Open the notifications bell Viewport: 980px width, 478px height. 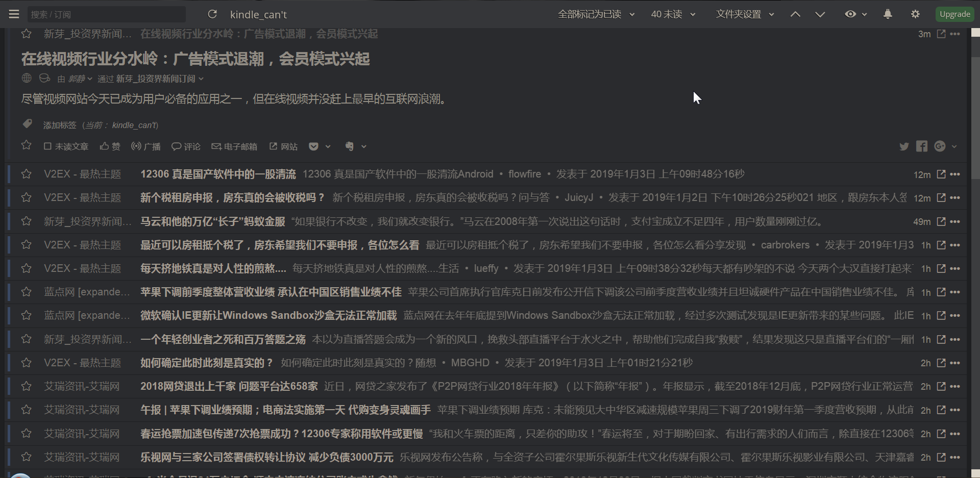point(888,14)
